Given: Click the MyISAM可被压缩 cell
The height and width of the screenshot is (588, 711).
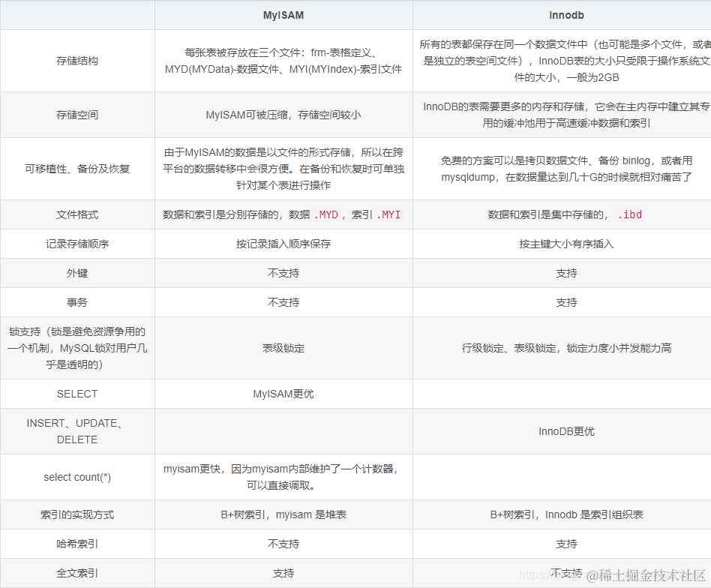Looking at the screenshot, I should [283, 115].
